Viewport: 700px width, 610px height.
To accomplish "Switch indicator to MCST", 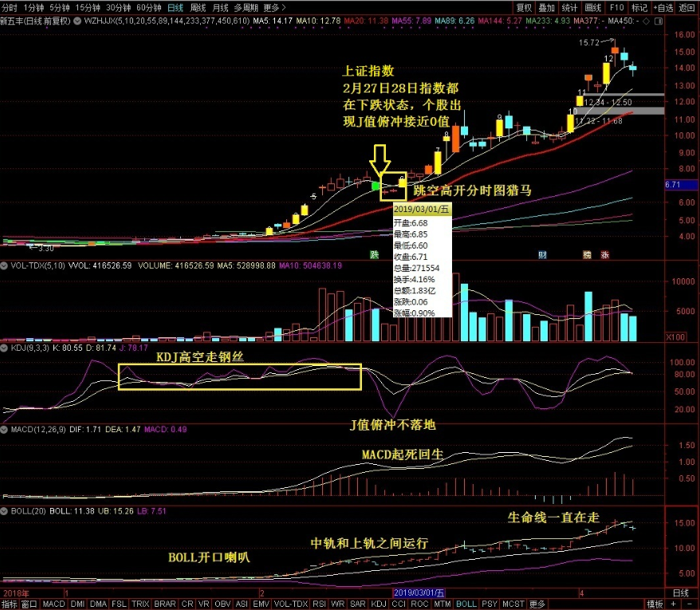I will click(x=513, y=604).
